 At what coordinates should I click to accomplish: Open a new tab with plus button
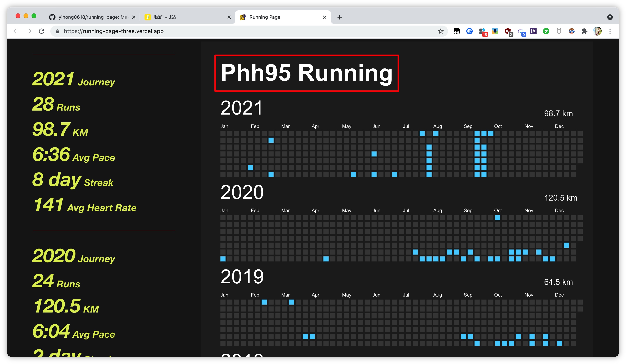(340, 17)
